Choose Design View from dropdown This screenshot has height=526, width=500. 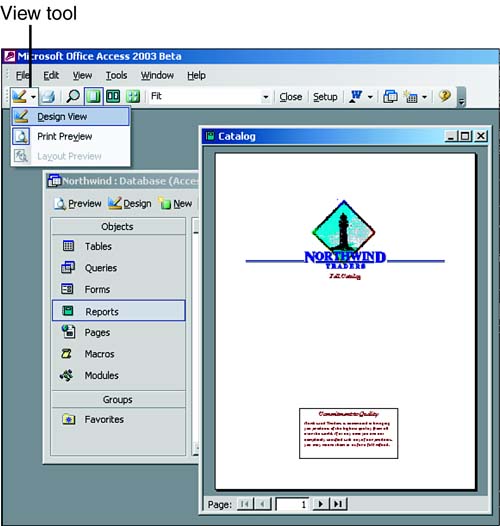click(x=70, y=116)
